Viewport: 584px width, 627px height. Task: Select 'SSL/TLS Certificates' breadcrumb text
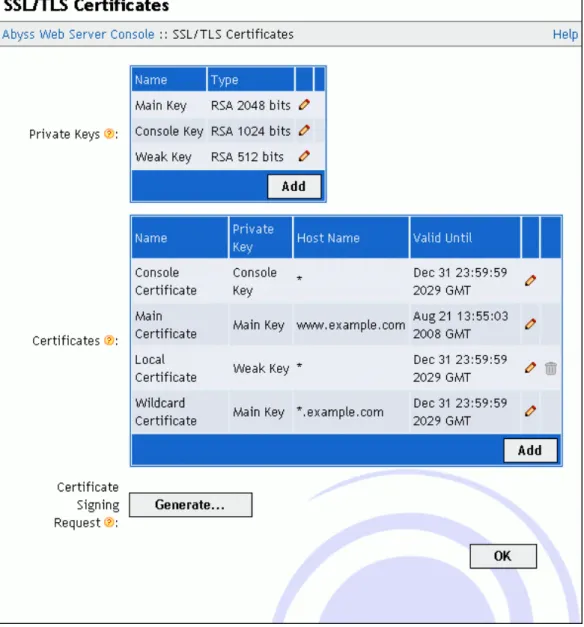pos(233,34)
